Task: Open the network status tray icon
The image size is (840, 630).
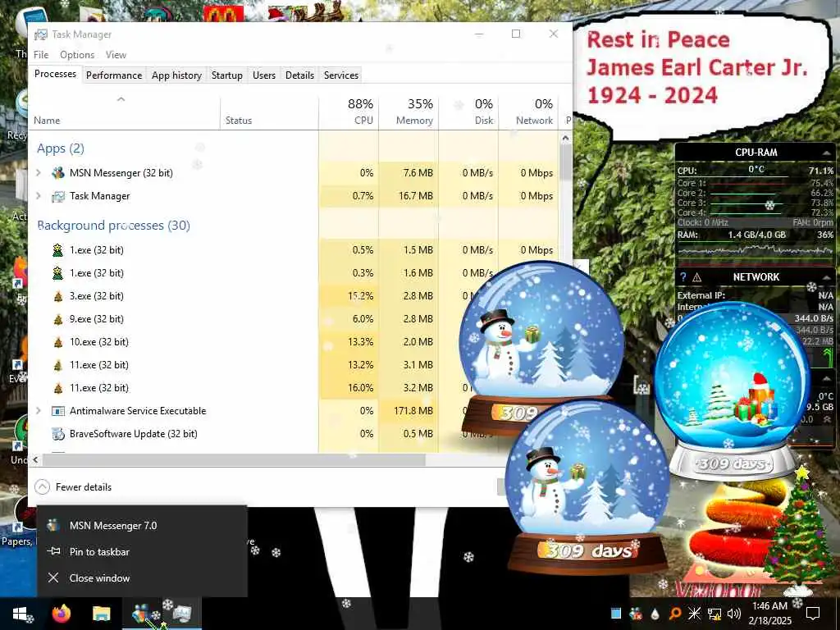Action: [714, 614]
